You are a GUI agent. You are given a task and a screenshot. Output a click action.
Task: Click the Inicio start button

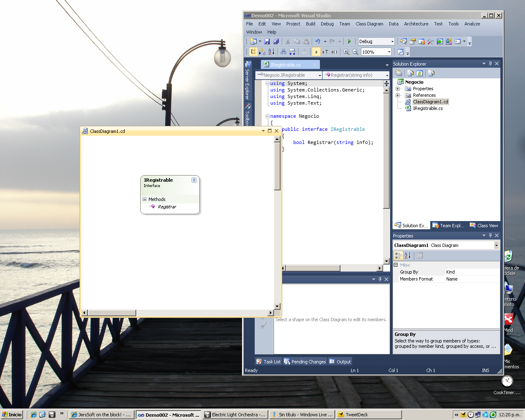(12, 415)
